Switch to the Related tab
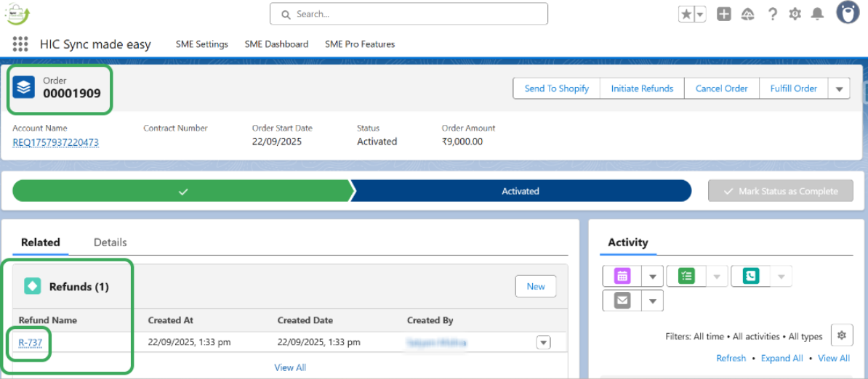Image resolution: width=868 pixels, height=379 pixels. pyautogui.click(x=41, y=242)
